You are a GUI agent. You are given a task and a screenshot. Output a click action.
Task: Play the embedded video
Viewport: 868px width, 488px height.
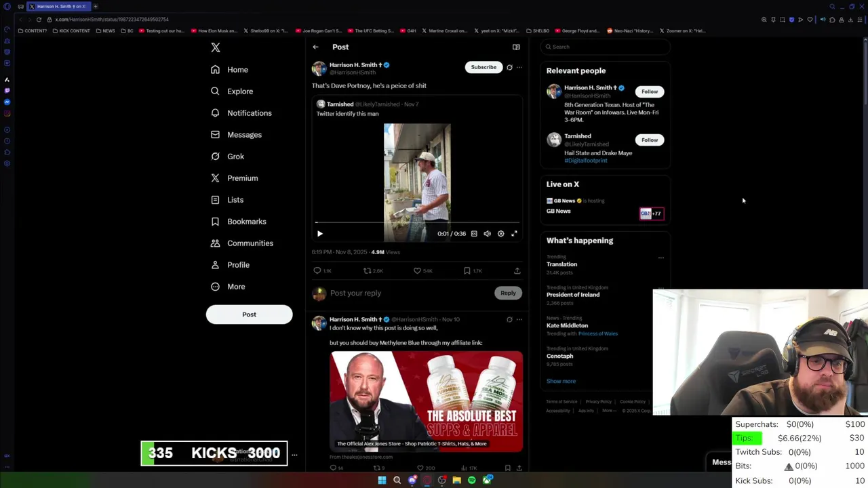(x=320, y=234)
